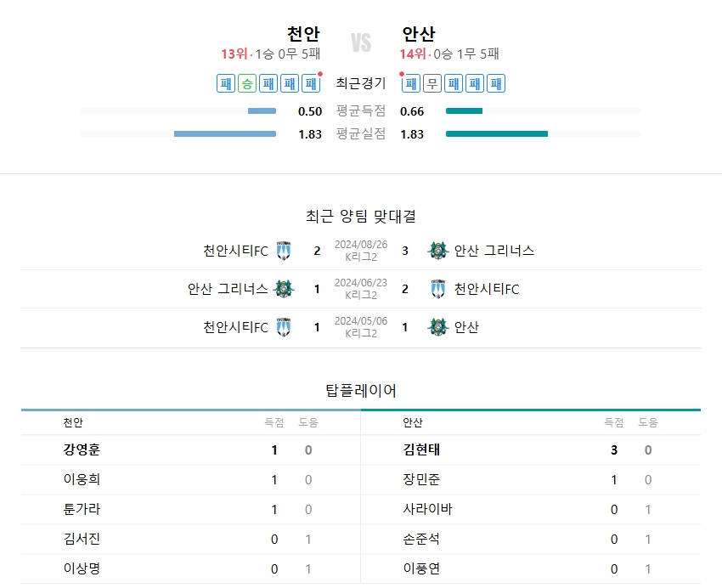Click the 무 draw result badge
This screenshot has height=588, width=722.
tap(432, 83)
